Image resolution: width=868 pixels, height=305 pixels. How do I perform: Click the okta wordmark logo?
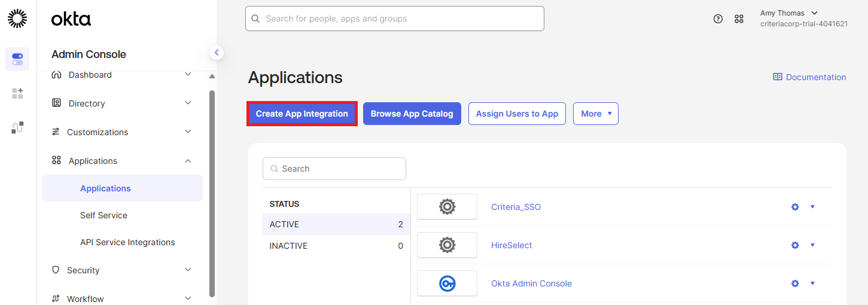[x=71, y=19]
